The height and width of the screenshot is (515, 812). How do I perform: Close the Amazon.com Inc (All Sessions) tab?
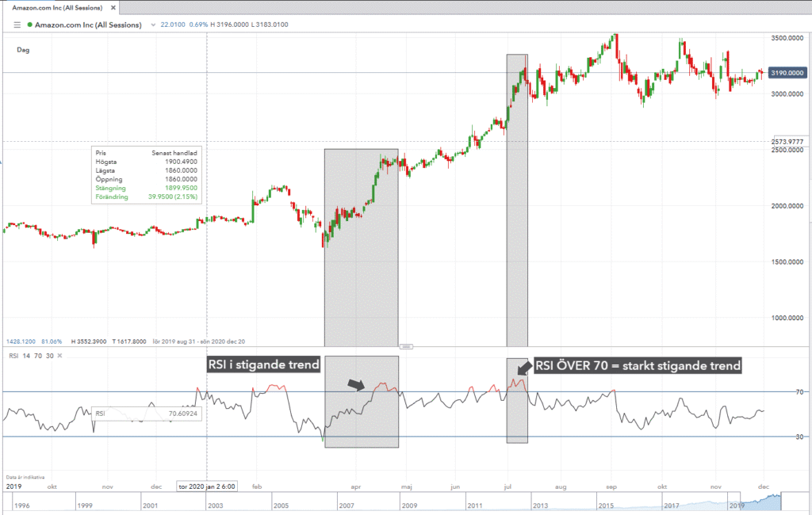[x=112, y=7]
